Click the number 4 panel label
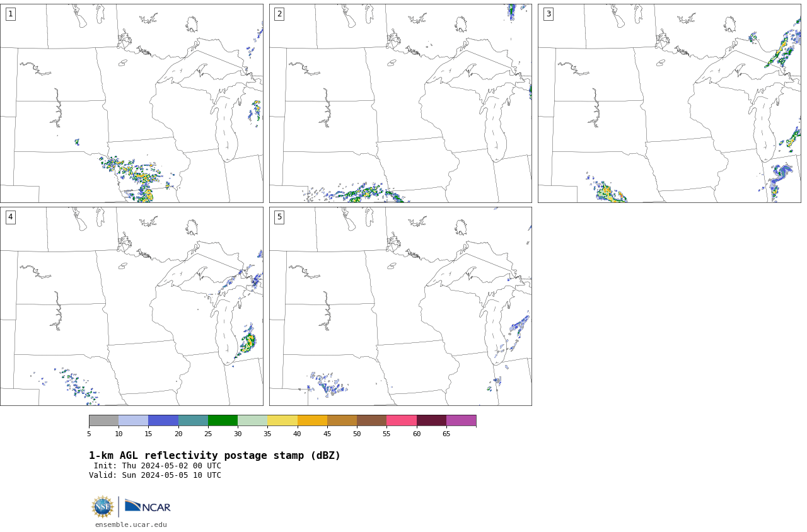 [10, 217]
